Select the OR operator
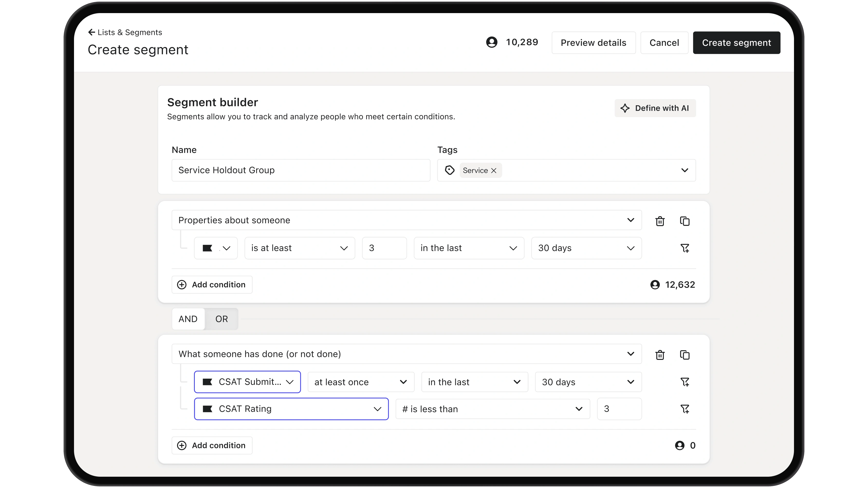The height and width of the screenshot is (488, 868). coord(221,319)
